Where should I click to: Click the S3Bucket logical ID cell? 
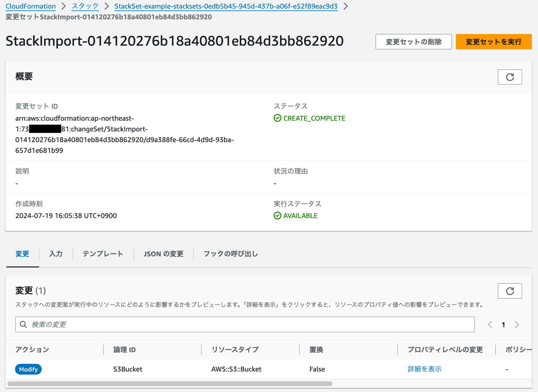coord(128,369)
